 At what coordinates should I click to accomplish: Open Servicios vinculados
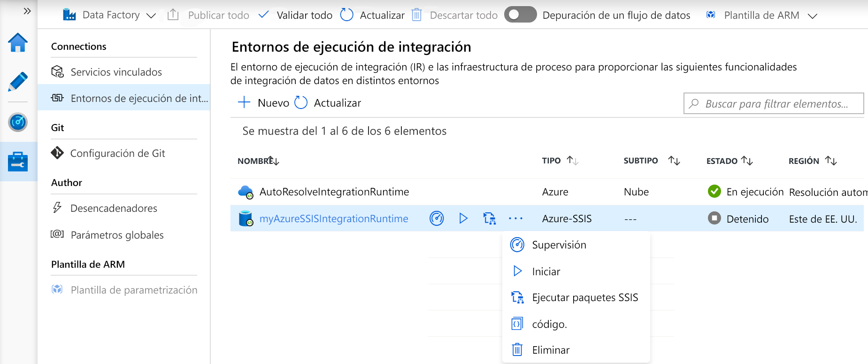coord(116,72)
